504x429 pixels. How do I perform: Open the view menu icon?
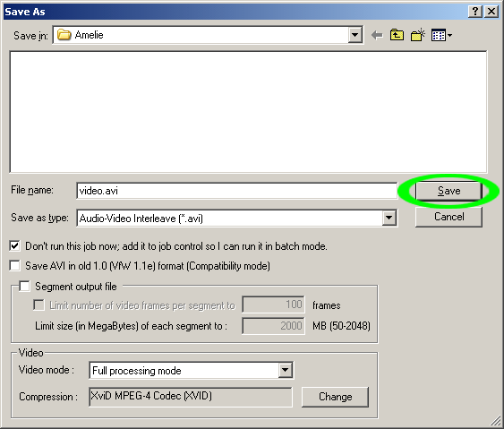(441, 35)
